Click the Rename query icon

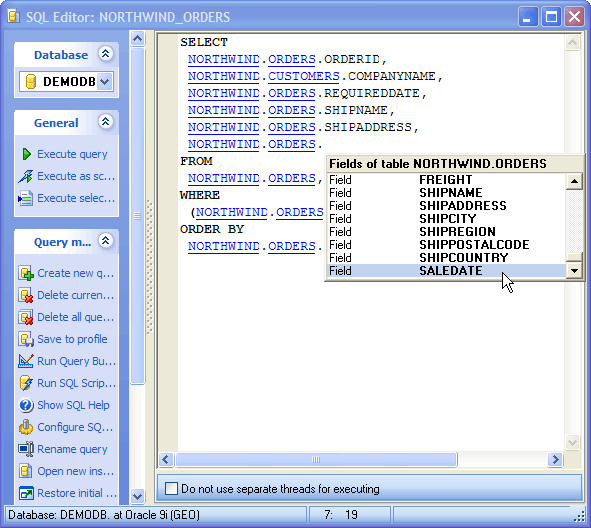tap(26, 449)
